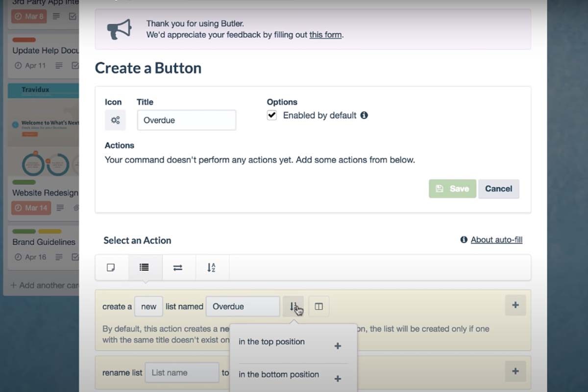The width and height of the screenshot is (588, 392).
Task: Switch to the card actions tab
Action: 112,267
